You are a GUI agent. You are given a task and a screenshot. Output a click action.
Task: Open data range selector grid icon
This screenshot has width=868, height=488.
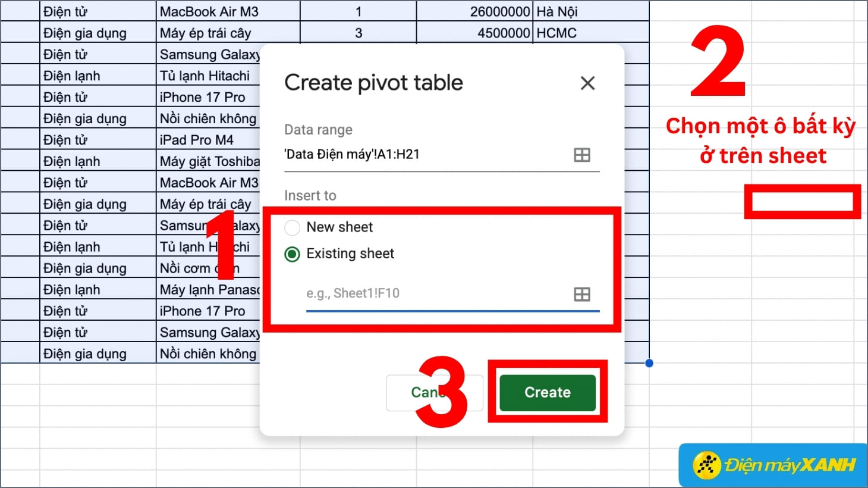coord(582,155)
